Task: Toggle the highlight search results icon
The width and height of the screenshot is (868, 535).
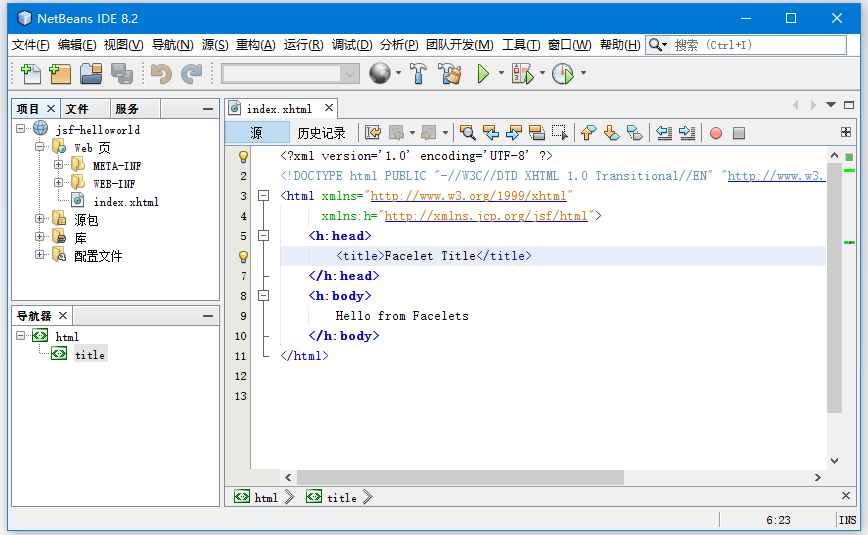Action: (536, 133)
